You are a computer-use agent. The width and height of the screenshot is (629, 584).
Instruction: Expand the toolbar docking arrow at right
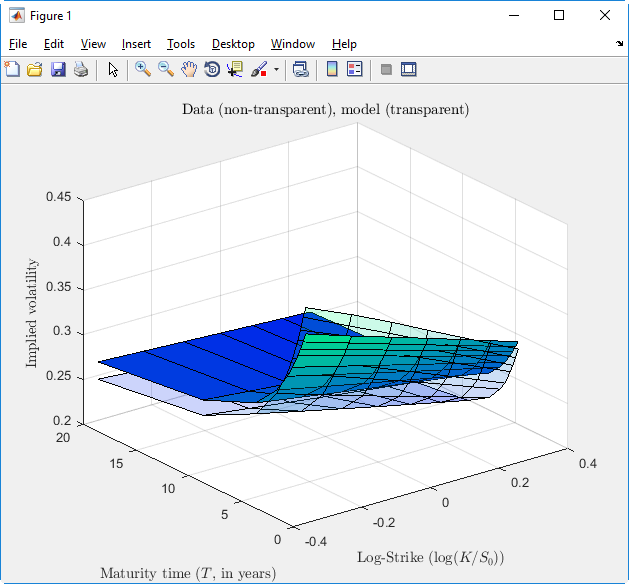619,45
